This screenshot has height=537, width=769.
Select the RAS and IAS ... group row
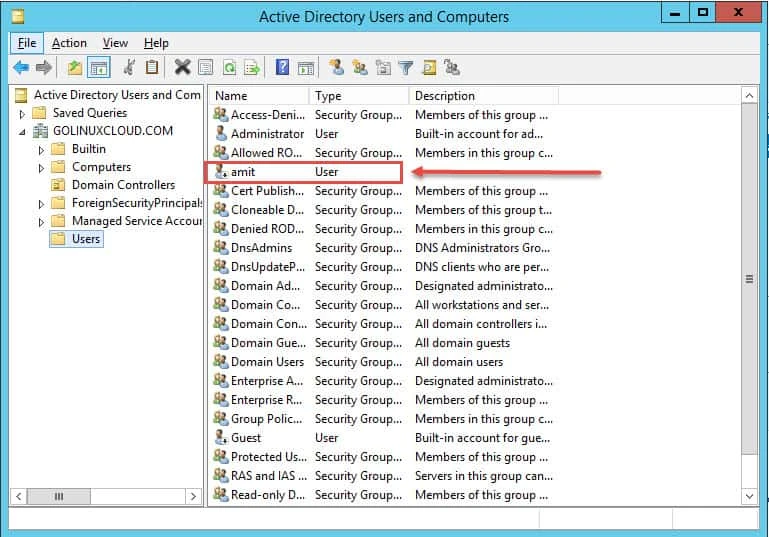(x=384, y=476)
